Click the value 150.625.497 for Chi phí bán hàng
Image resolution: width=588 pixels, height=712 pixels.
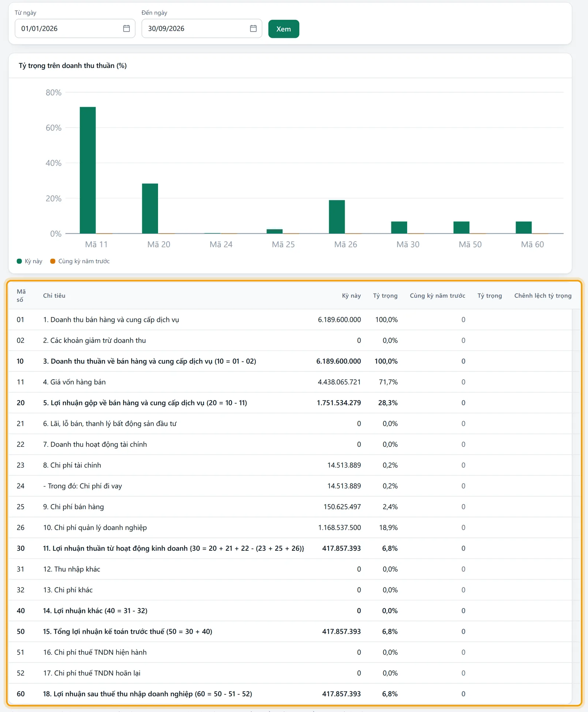pyautogui.click(x=342, y=507)
